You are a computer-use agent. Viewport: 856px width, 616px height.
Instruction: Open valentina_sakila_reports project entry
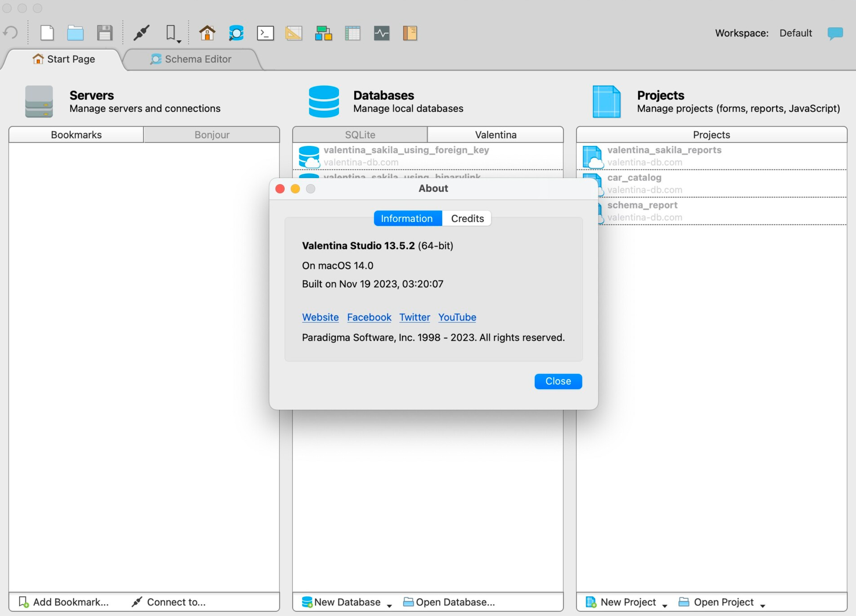(x=712, y=156)
